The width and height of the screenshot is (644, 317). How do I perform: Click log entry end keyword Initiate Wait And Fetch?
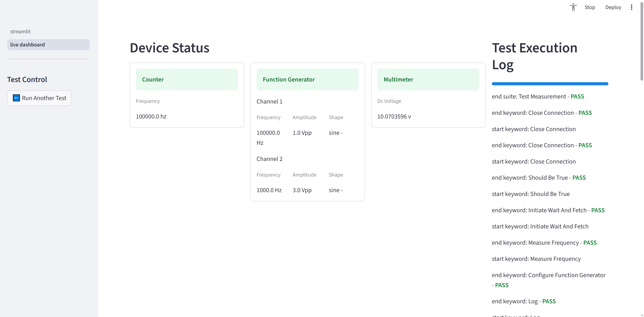[548, 210]
